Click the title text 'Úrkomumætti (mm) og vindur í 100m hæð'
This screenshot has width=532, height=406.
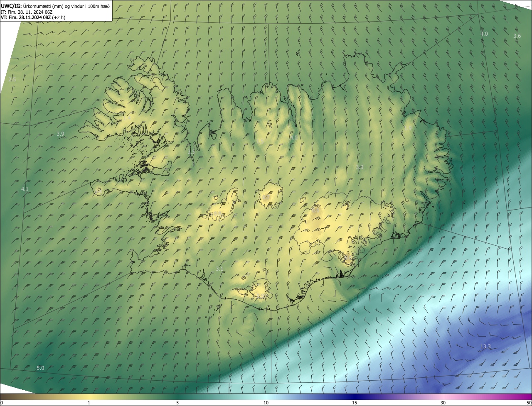(66, 6)
